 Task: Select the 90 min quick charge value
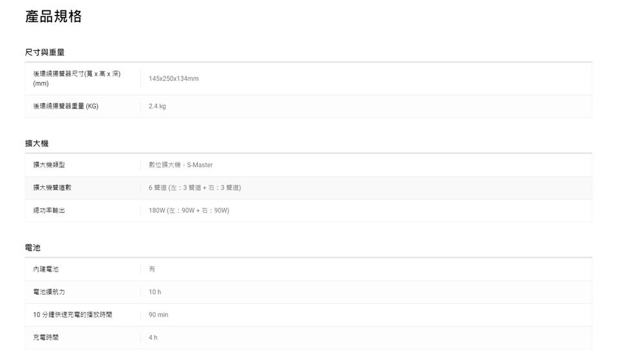pyautogui.click(x=158, y=315)
